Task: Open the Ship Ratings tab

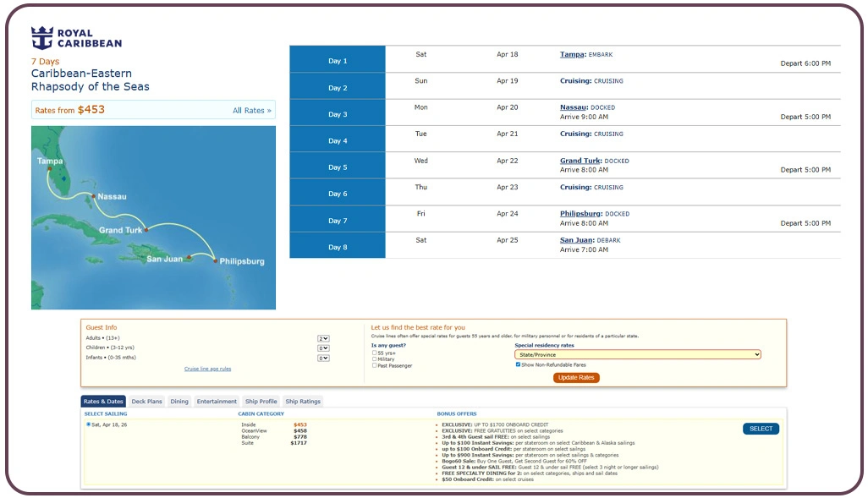Action: [302, 402]
